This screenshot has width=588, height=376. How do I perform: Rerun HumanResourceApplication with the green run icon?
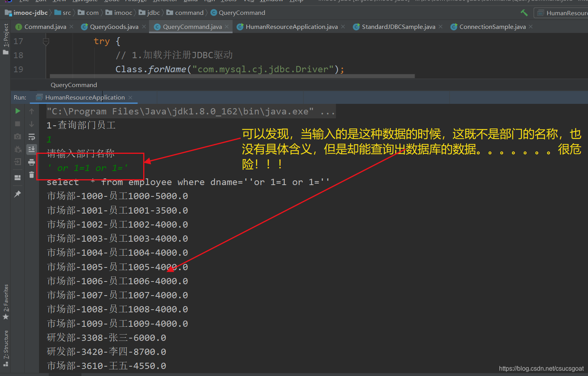[x=17, y=111]
